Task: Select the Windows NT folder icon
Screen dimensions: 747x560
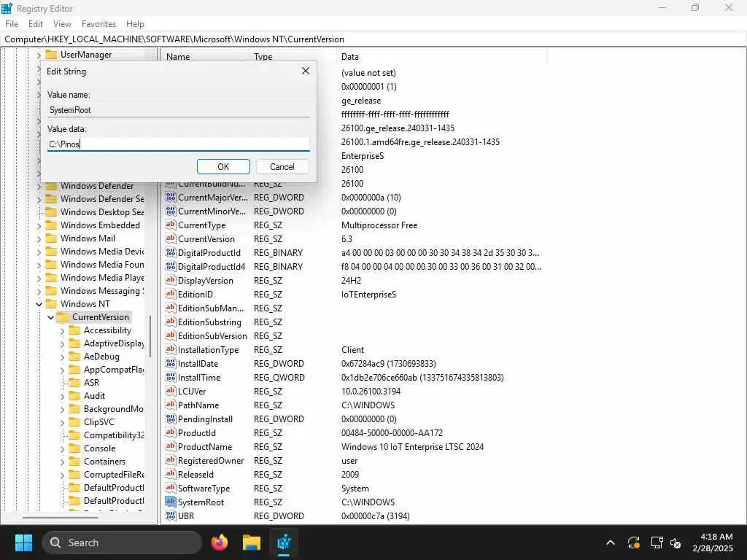Action: (51, 304)
